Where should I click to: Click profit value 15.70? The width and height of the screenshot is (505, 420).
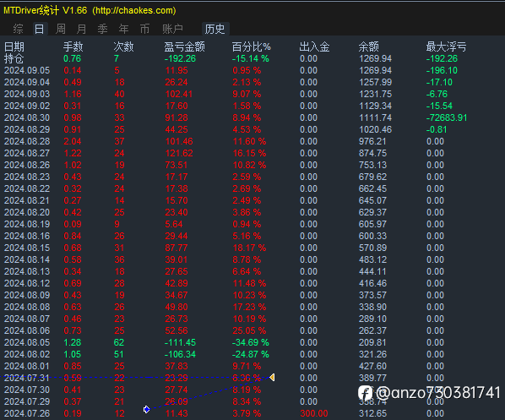176,200
